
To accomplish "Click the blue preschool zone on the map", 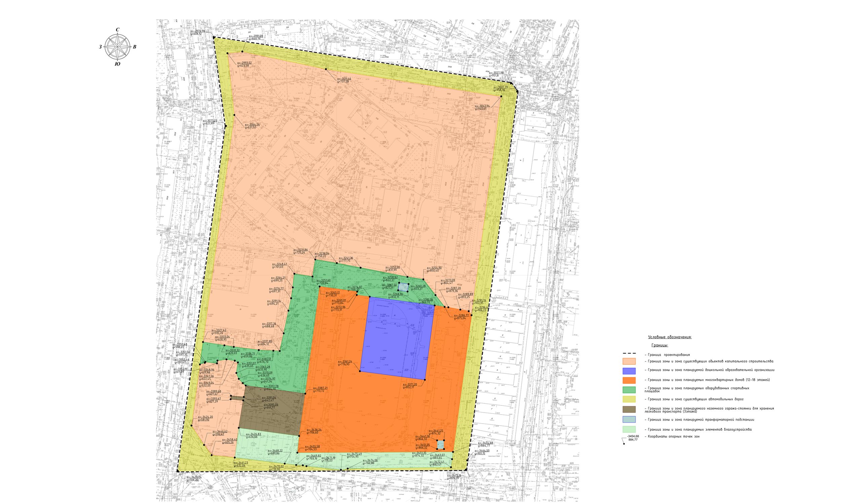I will pos(397,338).
